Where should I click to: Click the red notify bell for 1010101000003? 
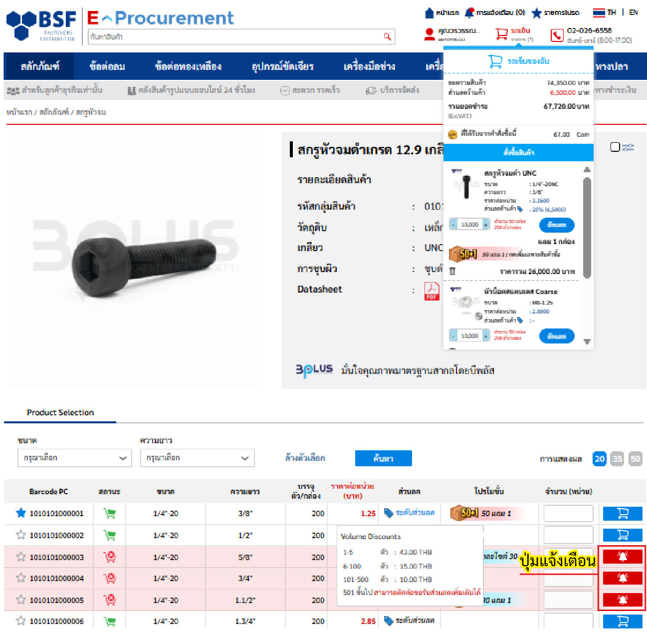[623, 556]
